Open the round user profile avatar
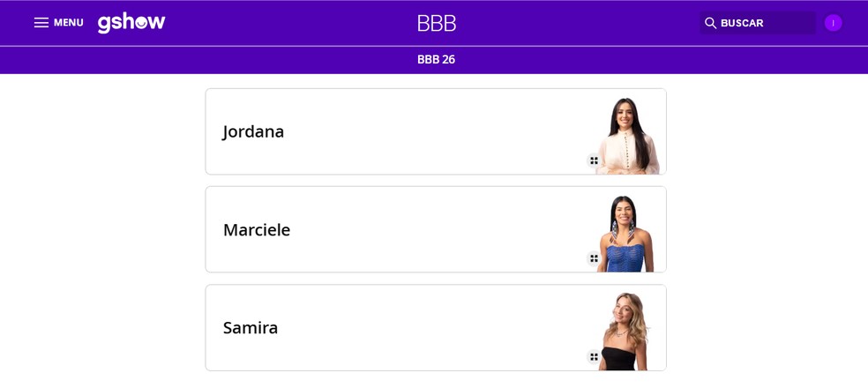 pos(833,23)
